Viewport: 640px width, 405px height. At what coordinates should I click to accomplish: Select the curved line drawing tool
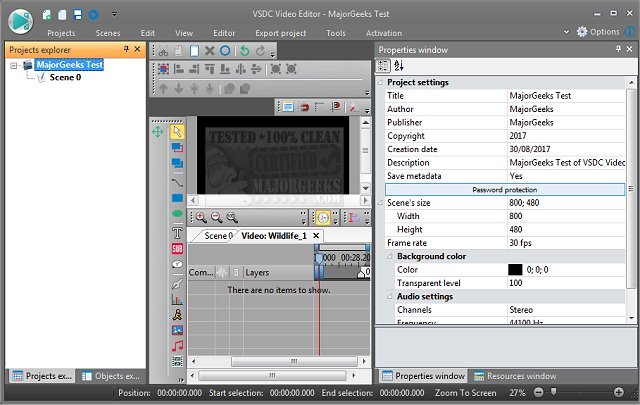pyautogui.click(x=177, y=182)
